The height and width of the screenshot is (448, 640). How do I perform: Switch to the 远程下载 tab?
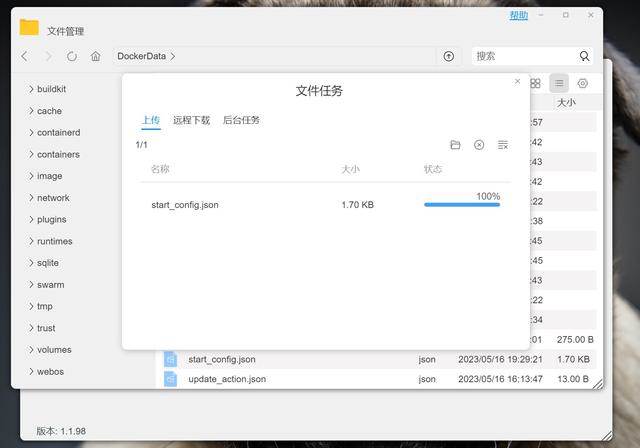[191, 120]
